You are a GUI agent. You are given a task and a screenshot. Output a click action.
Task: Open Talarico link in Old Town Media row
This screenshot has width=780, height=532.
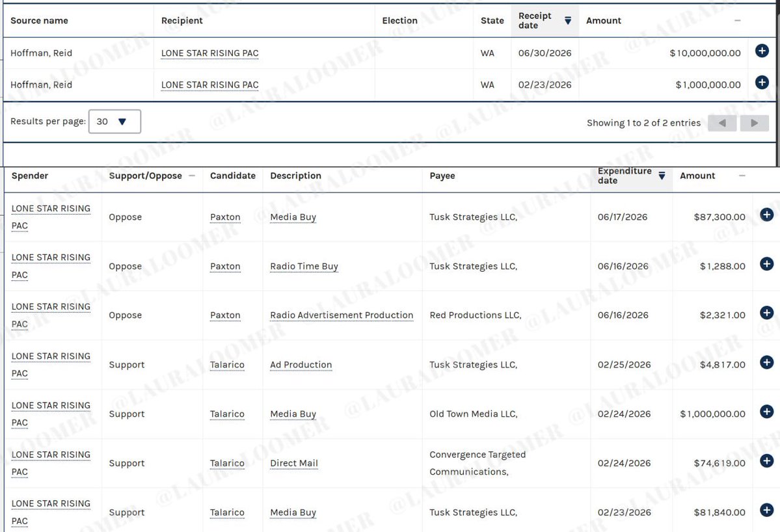pyautogui.click(x=227, y=414)
